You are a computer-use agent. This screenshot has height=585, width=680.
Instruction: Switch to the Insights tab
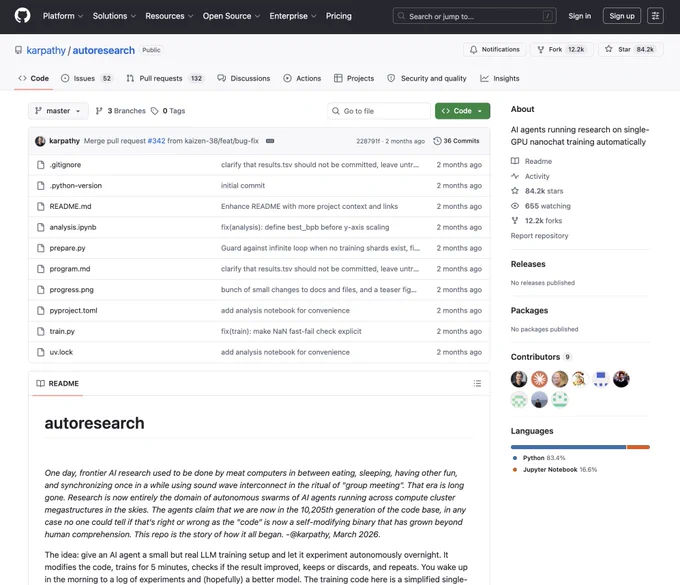(500, 78)
